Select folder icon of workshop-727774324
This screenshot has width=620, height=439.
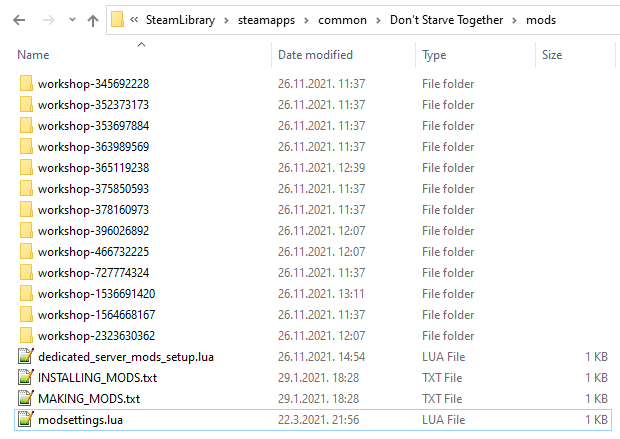pyautogui.click(x=26, y=272)
